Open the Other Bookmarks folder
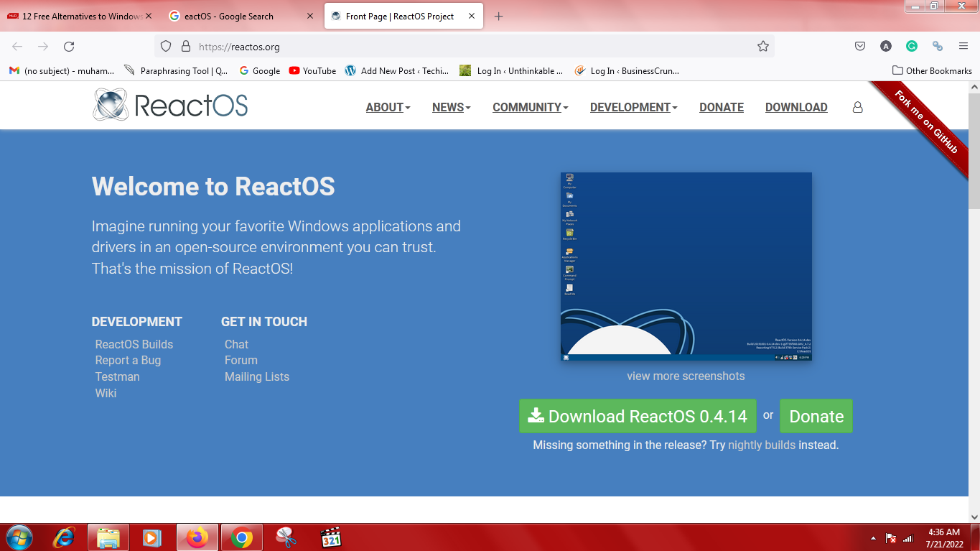 coord(932,70)
